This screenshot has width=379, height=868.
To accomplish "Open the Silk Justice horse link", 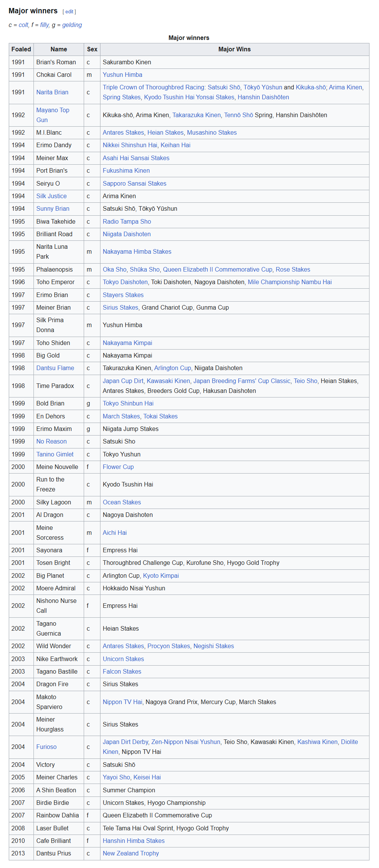I will (51, 196).
